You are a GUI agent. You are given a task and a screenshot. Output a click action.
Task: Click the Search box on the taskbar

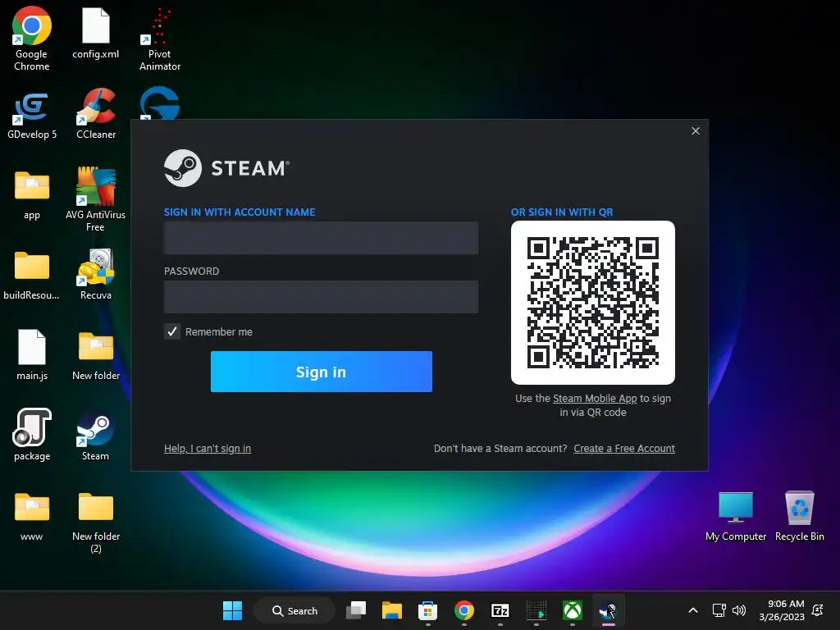coord(294,610)
